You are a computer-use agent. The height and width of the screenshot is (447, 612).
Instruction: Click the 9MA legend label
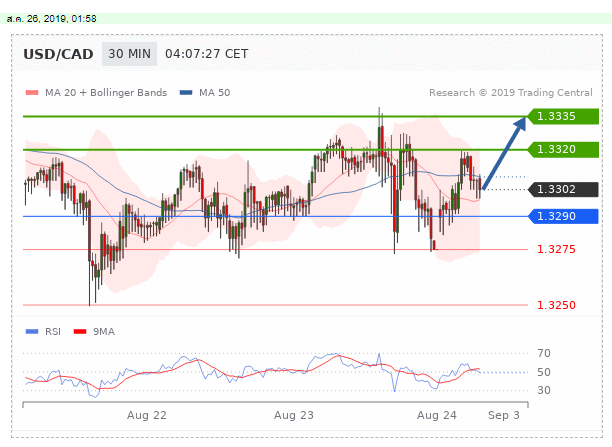pyautogui.click(x=104, y=332)
